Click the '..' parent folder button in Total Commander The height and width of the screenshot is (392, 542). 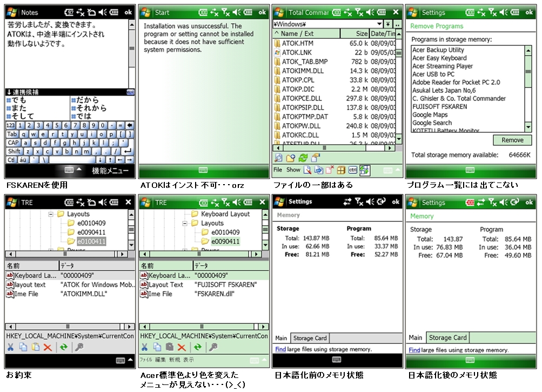(x=397, y=24)
